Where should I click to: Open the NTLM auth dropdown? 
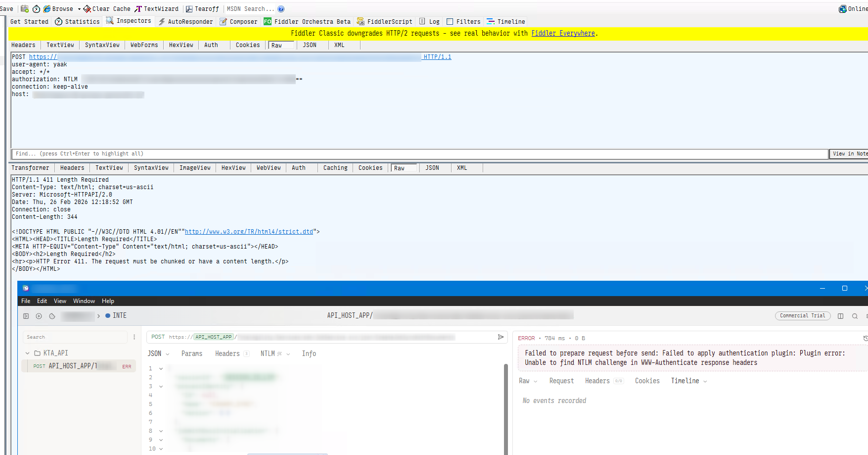tap(275, 354)
